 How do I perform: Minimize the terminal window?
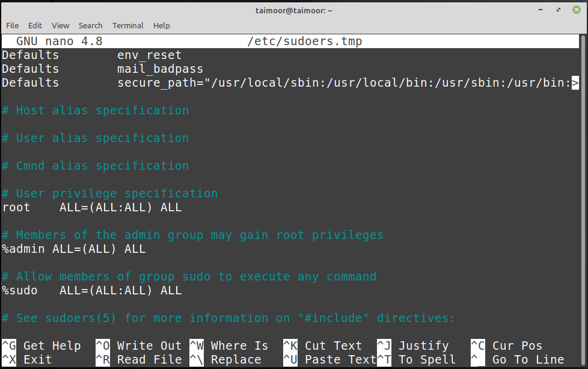[541, 10]
